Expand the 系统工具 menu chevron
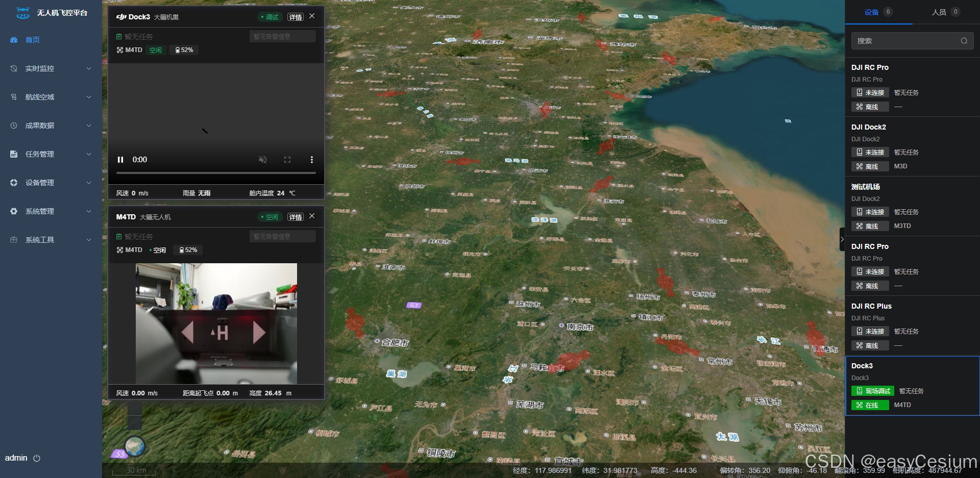Image resolution: width=980 pixels, height=478 pixels. click(x=89, y=240)
